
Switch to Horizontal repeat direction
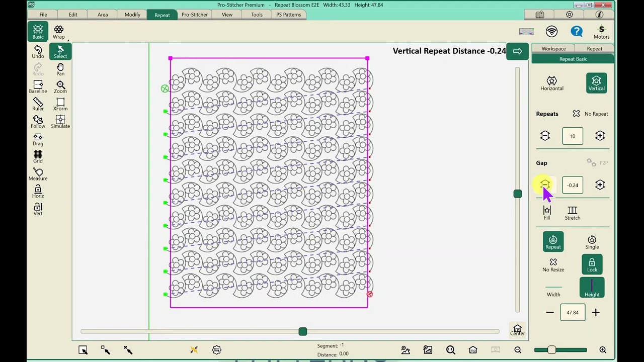552,83
